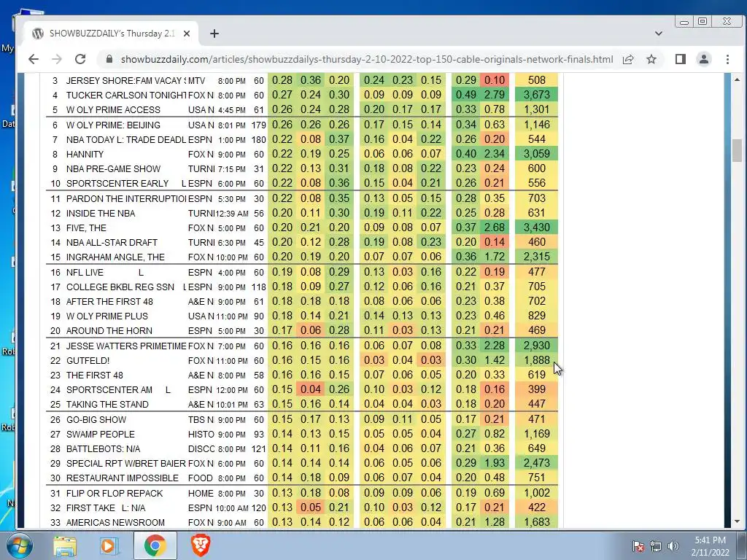Open Brave browser from taskbar
The height and width of the screenshot is (560, 747).
click(x=201, y=545)
